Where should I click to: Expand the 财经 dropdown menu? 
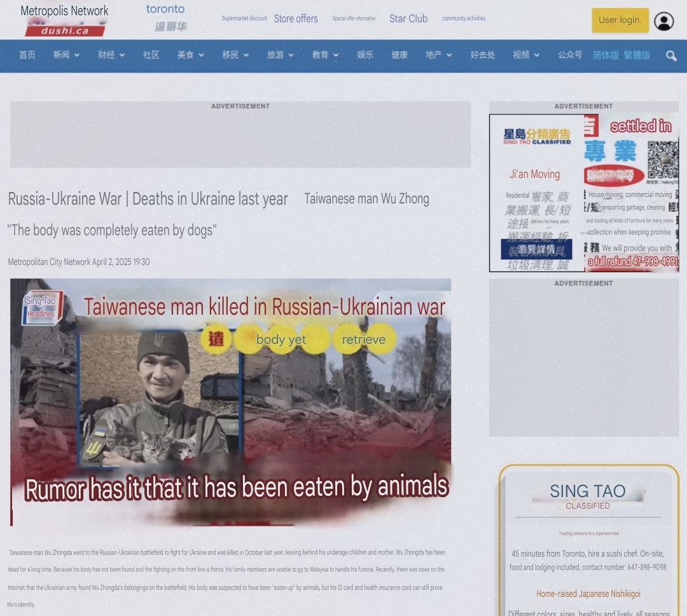point(111,55)
